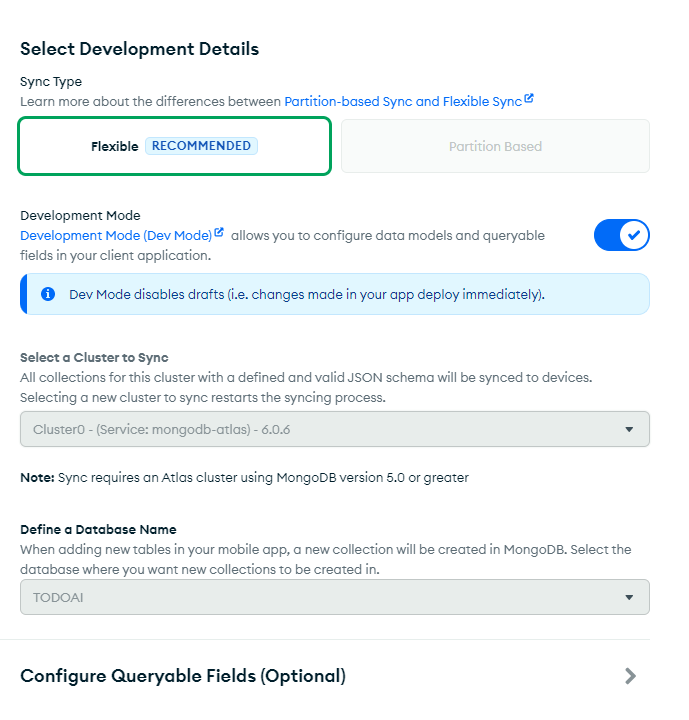
Task: Click the Note about MongoDB version 5.0
Action: 245,477
